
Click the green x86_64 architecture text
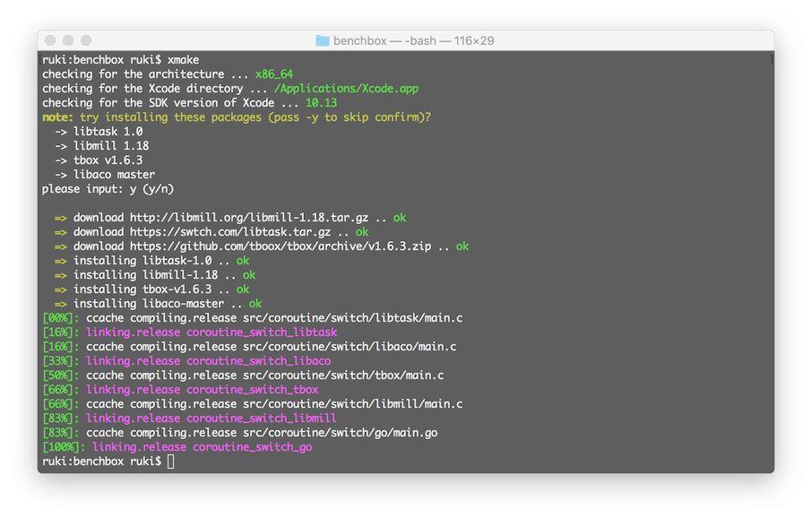(273, 74)
